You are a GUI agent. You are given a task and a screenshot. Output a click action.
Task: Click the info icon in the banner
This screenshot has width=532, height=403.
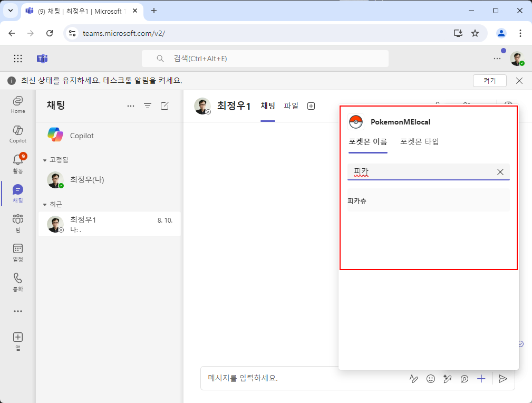[12, 81]
